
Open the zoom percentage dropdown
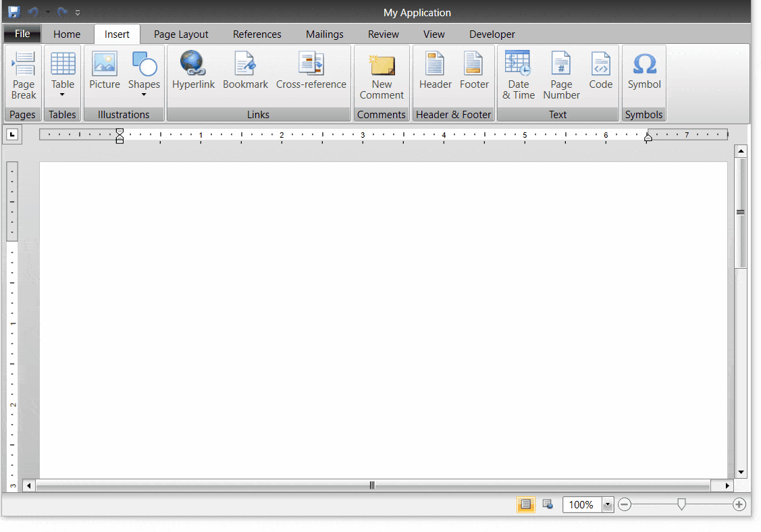pyautogui.click(x=606, y=504)
